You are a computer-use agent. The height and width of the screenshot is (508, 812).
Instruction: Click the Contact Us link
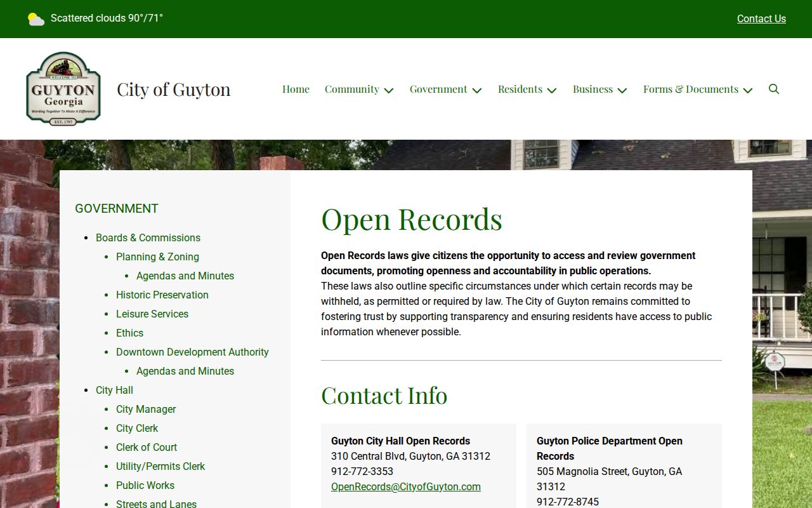point(761,19)
